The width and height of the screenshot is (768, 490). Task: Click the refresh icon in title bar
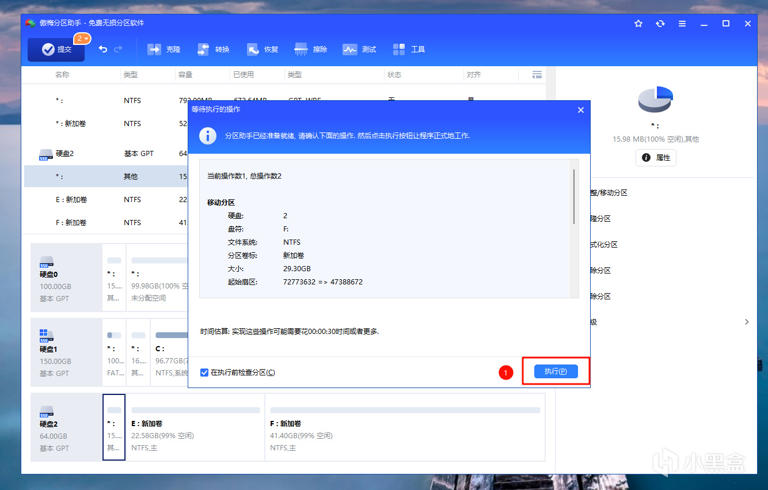660,24
